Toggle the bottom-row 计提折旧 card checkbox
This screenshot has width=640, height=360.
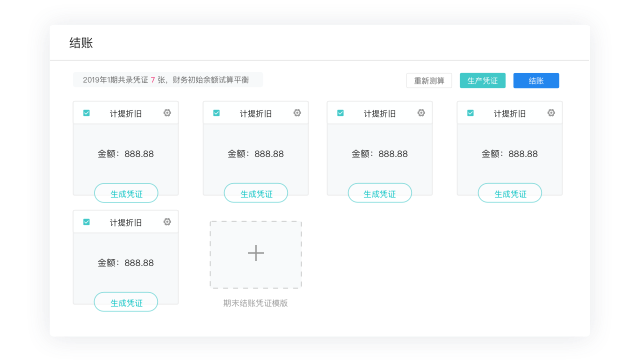pos(87,222)
